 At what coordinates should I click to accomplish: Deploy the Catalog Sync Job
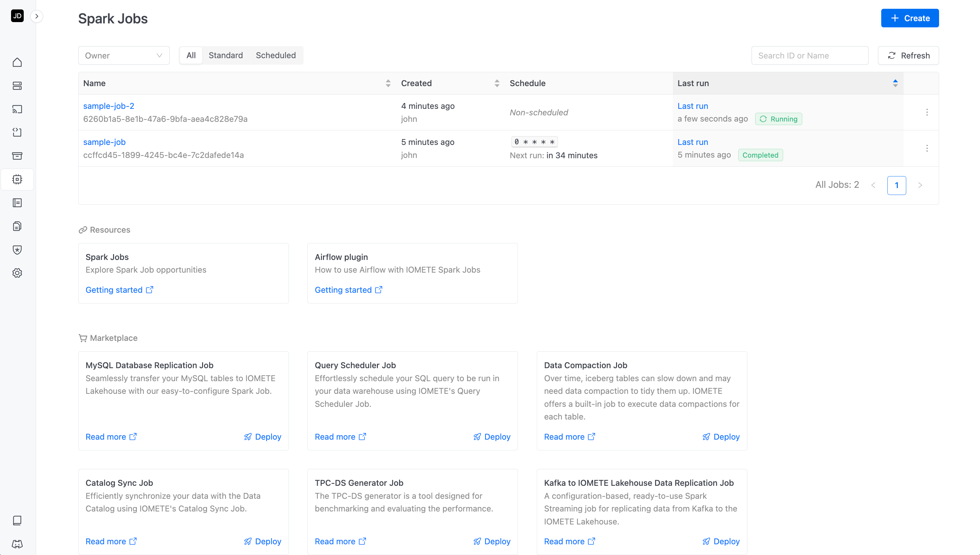[x=263, y=541]
